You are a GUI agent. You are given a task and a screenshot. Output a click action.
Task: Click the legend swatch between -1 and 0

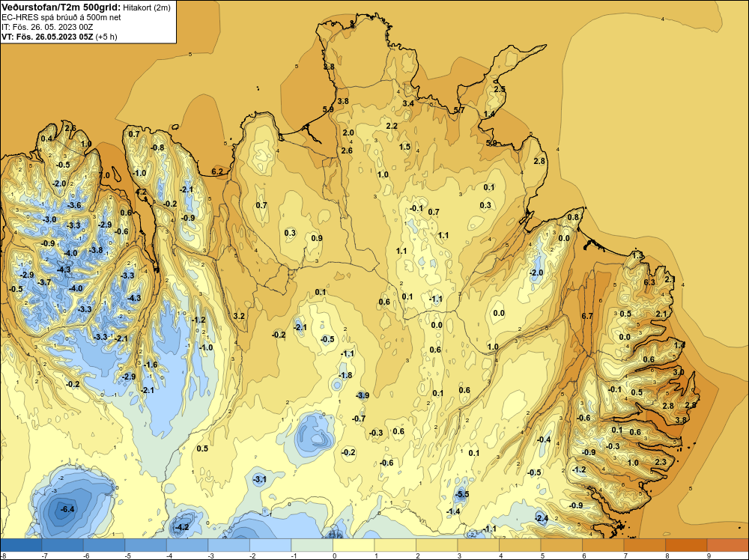coord(312,545)
